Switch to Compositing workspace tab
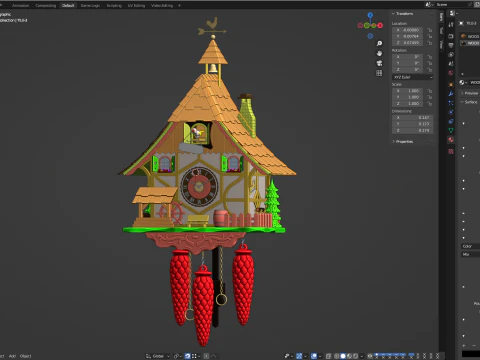The height and width of the screenshot is (360, 480). tap(46, 6)
